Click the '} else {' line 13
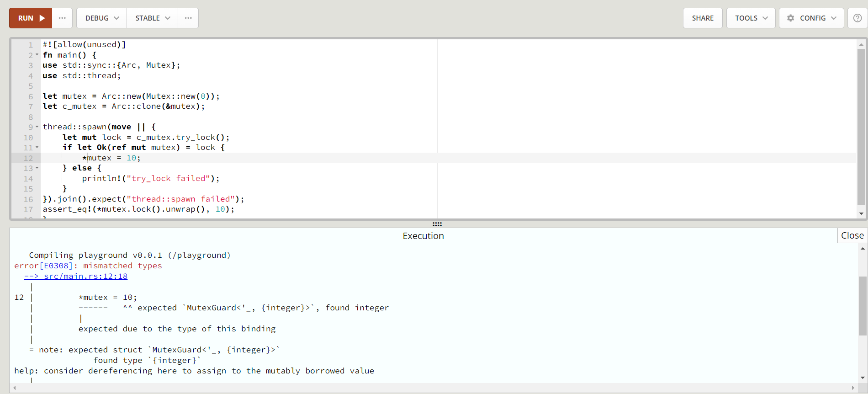This screenshot has width=868, height=394. 82,168
